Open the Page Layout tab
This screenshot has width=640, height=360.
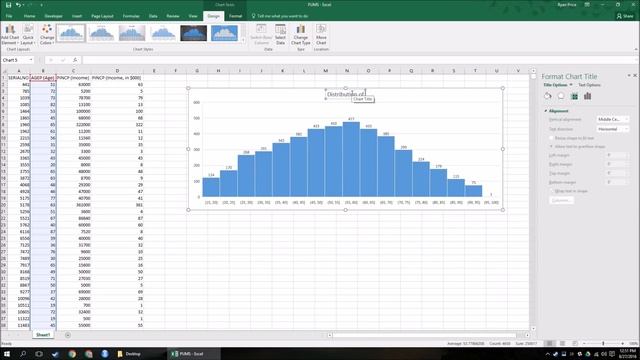pos(102,16)
